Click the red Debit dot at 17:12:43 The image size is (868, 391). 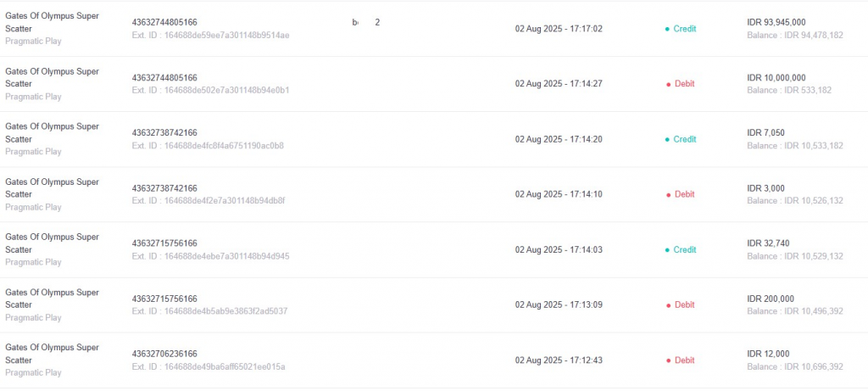pos(668,361)
